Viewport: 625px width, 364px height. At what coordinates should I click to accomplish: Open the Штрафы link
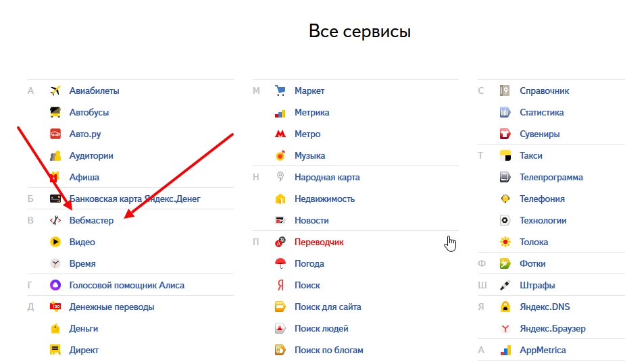pyautogui.click(x=537, y=285)
